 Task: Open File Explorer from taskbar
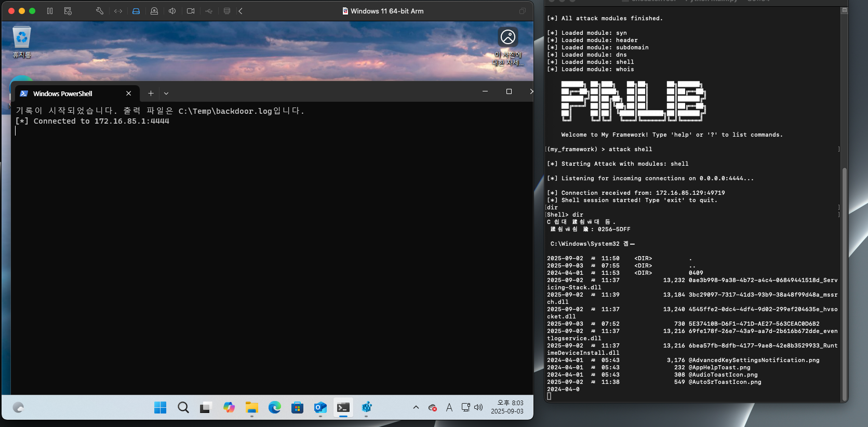point(252,408)
